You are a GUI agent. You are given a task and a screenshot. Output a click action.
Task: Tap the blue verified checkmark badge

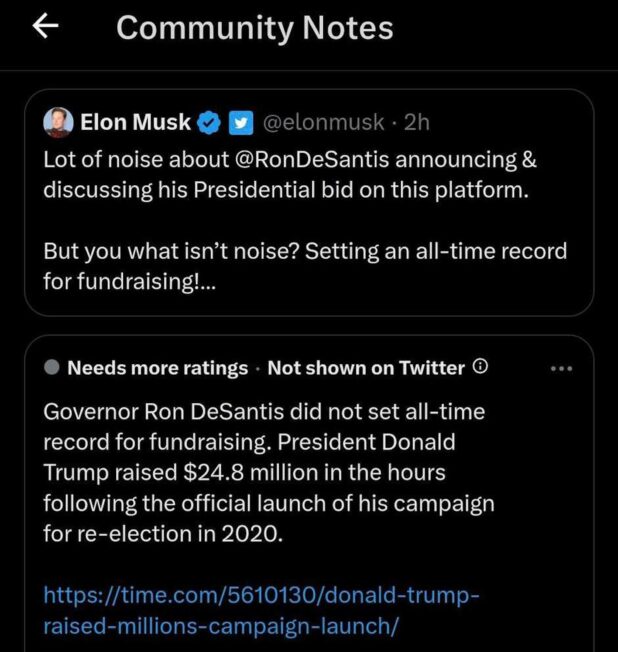pyautogui.click(x=209, y=123)
